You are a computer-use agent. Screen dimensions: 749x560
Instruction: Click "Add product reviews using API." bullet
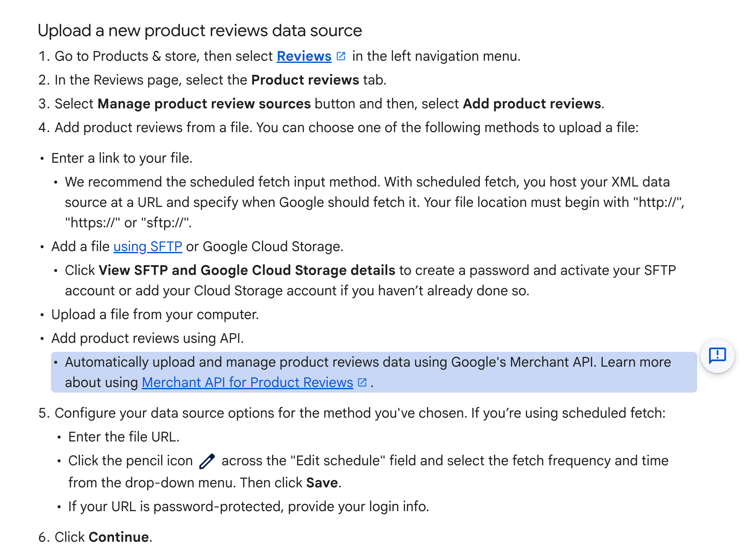pos(148,338)
